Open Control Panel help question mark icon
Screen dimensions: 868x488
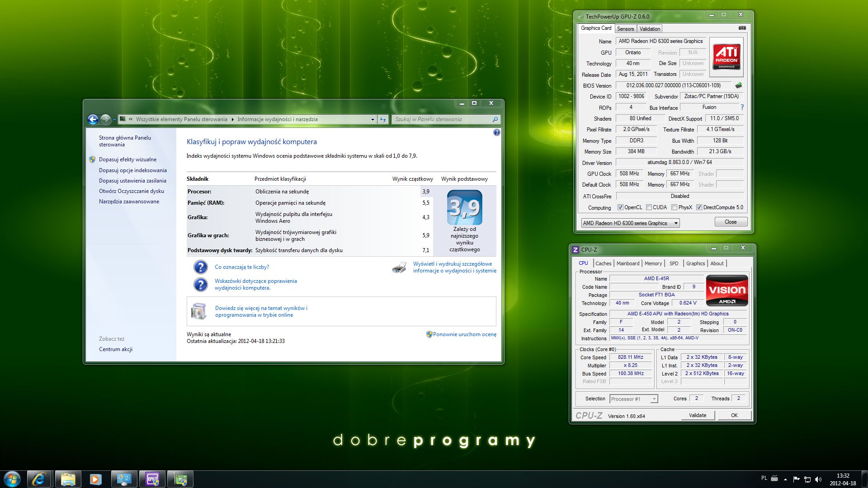point(497,132)
